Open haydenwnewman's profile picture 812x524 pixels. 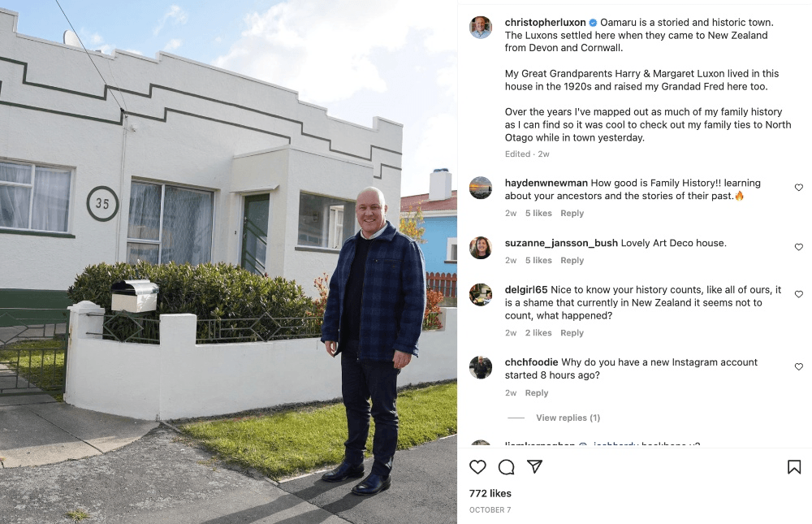coord(481,188)
